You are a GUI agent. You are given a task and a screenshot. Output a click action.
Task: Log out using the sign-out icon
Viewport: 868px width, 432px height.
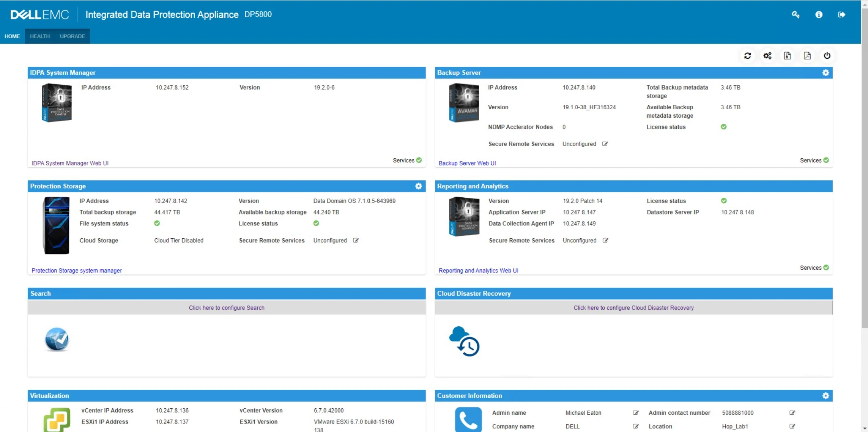coord(842,14)
